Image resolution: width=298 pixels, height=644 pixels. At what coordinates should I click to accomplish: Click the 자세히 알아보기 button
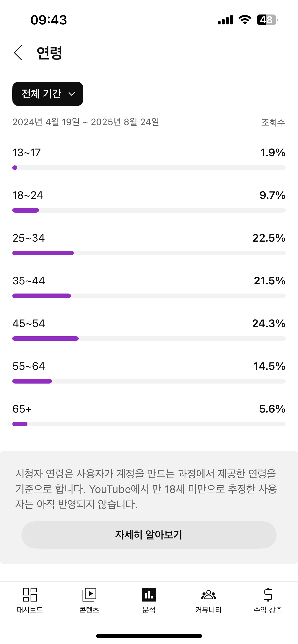tap(149, 535)
